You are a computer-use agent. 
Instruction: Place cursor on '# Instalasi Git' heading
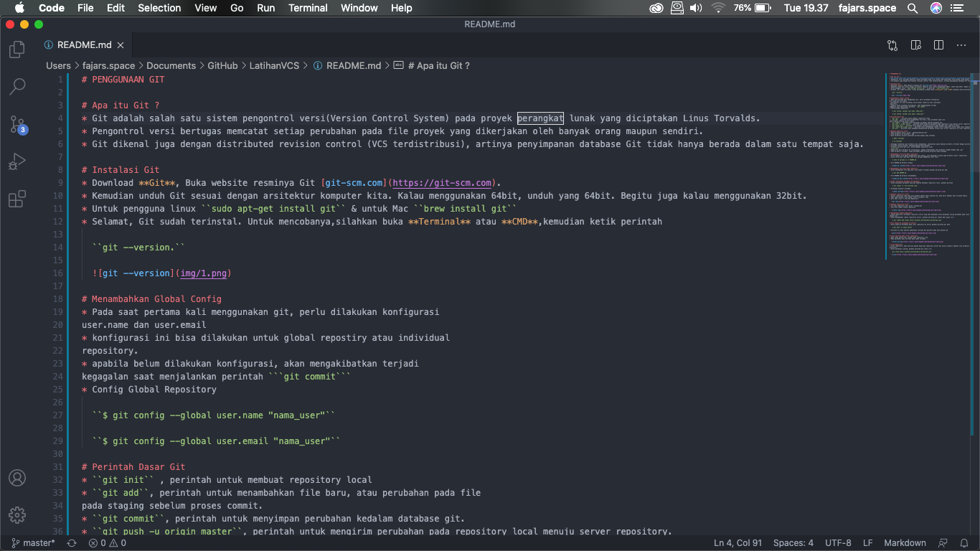[121, 170]
